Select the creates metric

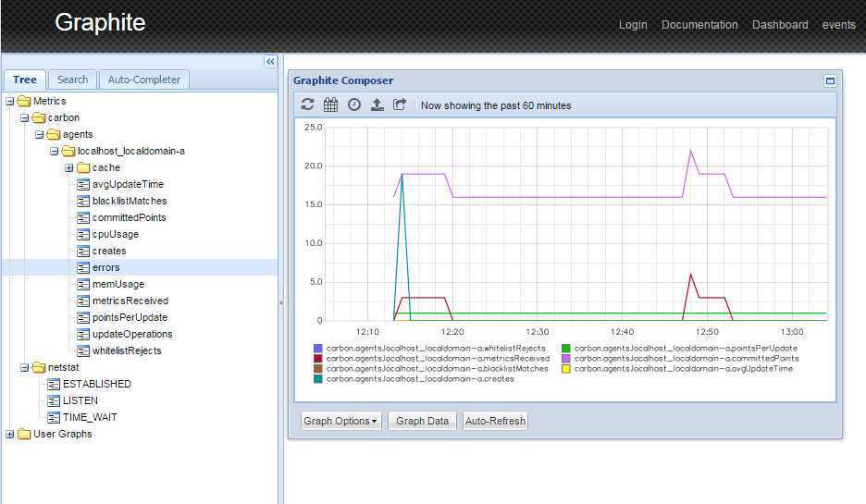point(109,251)
